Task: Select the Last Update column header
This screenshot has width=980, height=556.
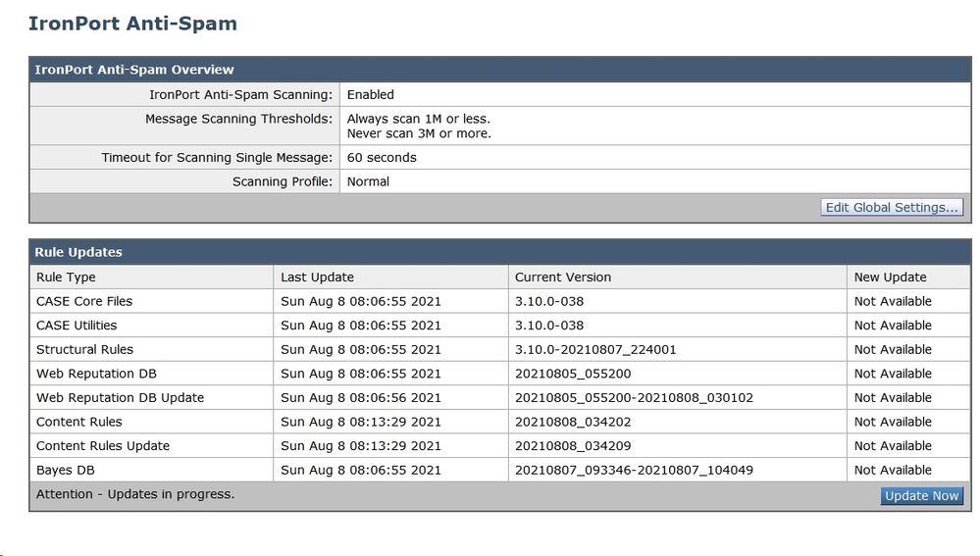Action: tap(317, 277)
